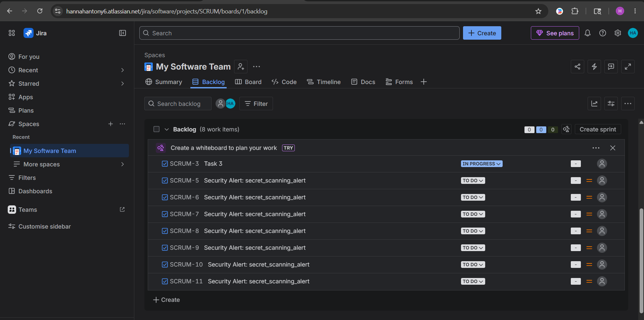
Task: Click assignee avatar on SCRUM-3 row
Action: coord(602,164)
